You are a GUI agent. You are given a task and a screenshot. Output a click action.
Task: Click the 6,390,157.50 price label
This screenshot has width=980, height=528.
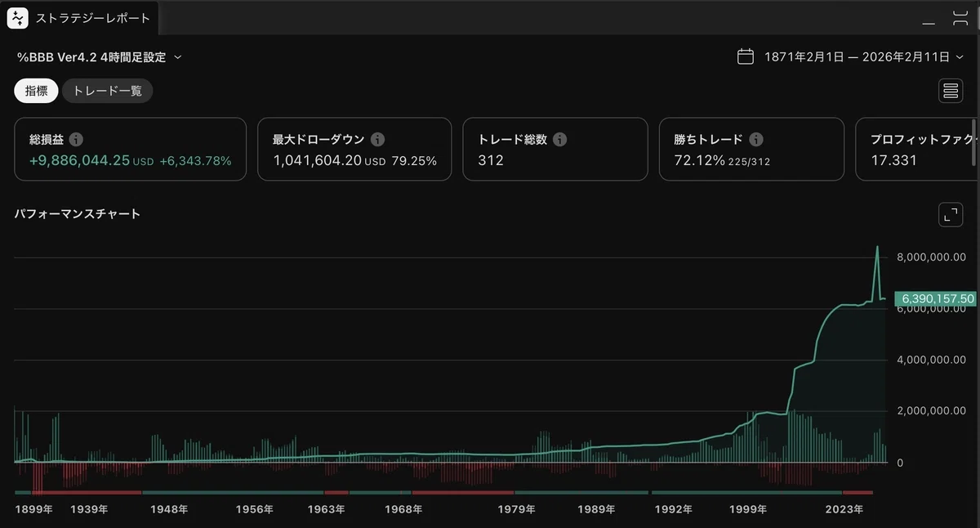935,299
